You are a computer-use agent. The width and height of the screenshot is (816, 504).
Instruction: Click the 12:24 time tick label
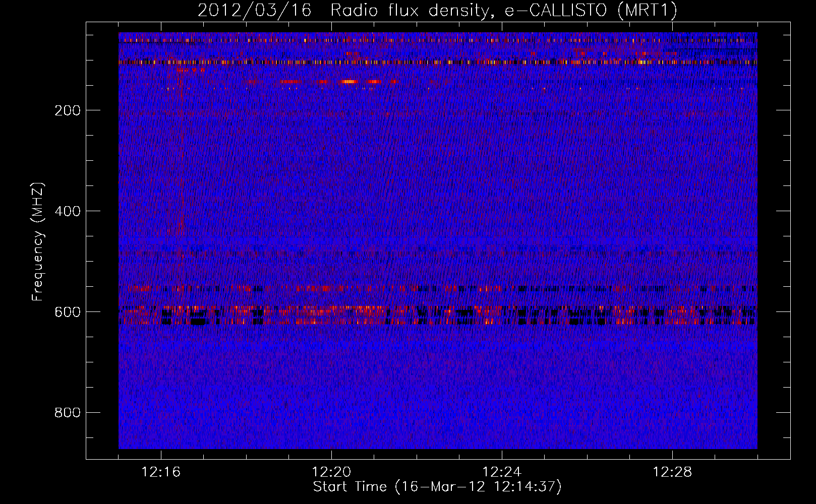pos(502,472)
